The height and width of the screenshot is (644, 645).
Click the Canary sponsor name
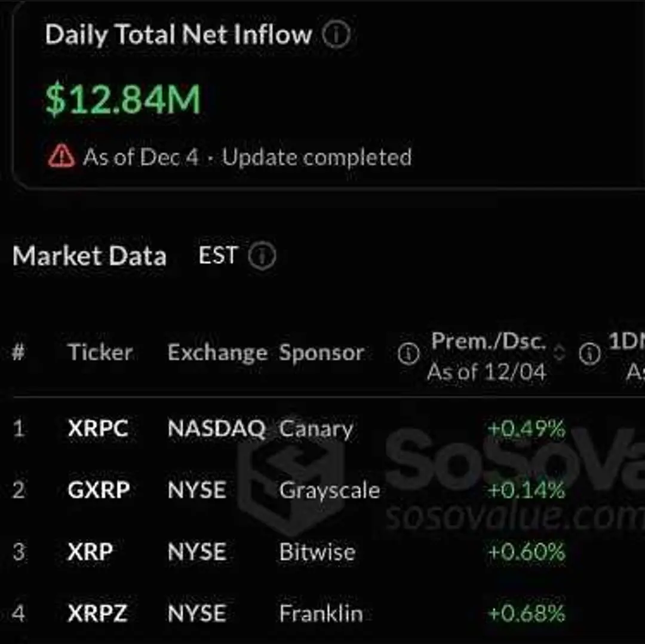316,429
